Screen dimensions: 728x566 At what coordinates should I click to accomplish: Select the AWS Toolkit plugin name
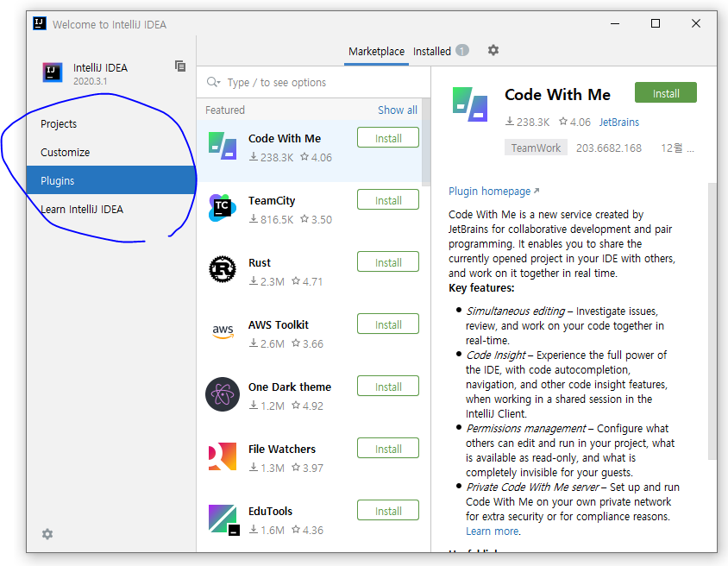pyautogui.click(x=278, y=325)
